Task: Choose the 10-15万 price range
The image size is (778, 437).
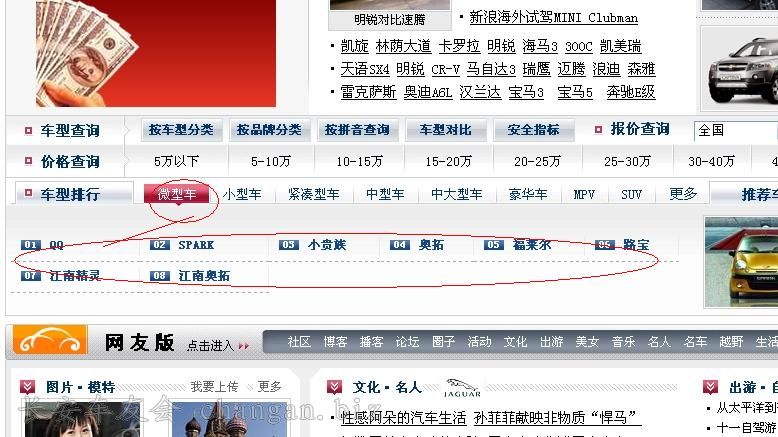Action: point(359,161)
